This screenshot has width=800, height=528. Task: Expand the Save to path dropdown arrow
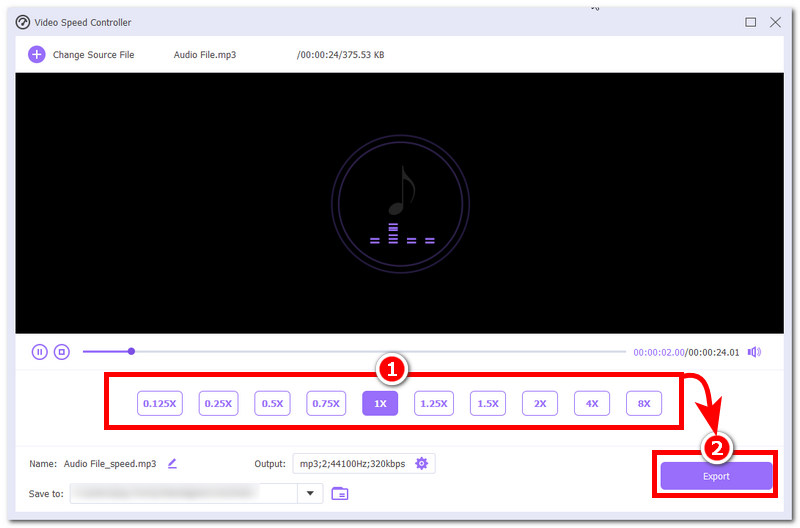click(x=310, y=493)
